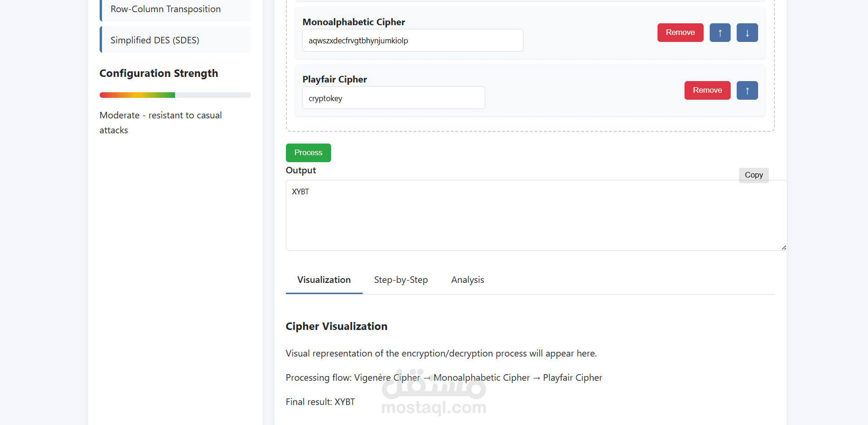Select Simplified DES (SDES) in sidebar
The height and width of the screenshot is (425, 868).
[176, 40]
